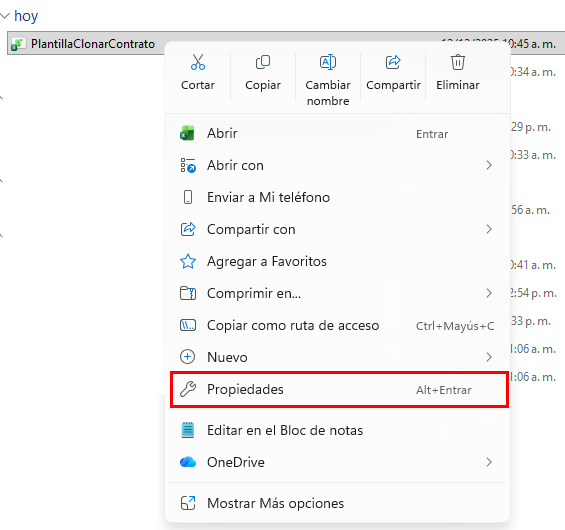Viewport: 565px width, 530px height.
Task: Click the Notepad icon beside Editar en el Bloc
Action: [x=188, y=430]
